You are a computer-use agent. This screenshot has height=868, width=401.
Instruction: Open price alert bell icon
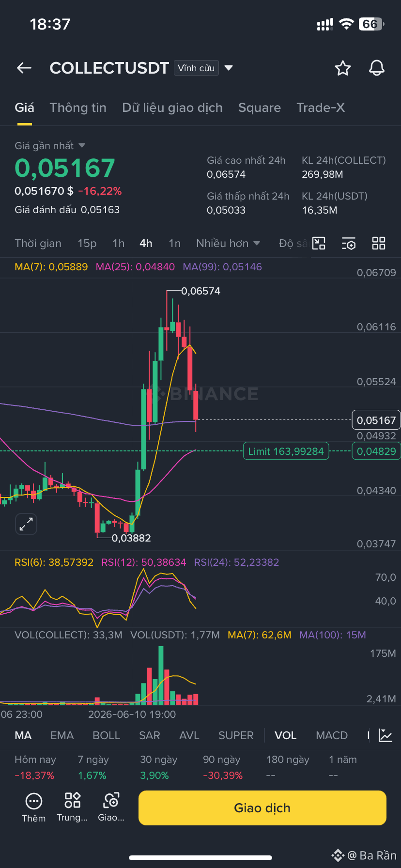tap(377, 68)
